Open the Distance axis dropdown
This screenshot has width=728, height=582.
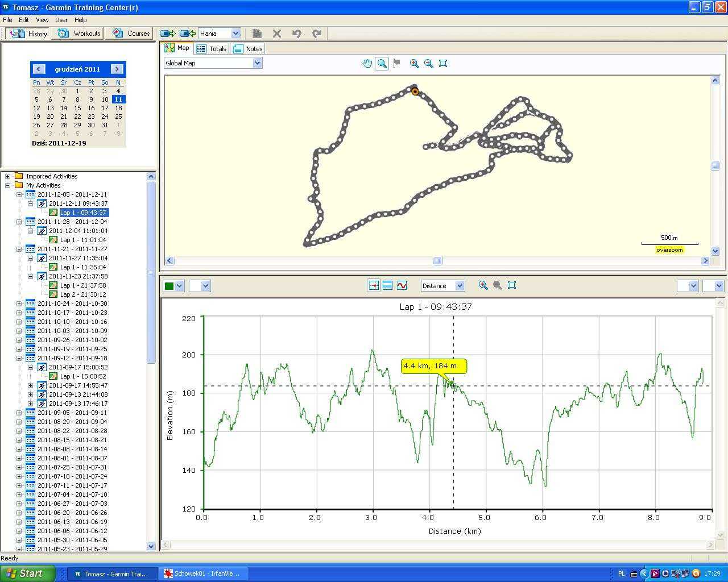tap(460, 286)
